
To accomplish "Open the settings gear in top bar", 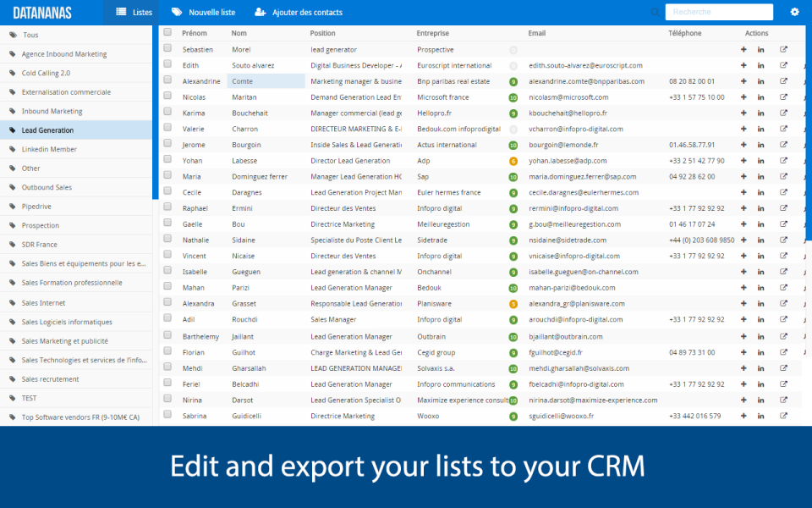I will (x=794, y=12).
